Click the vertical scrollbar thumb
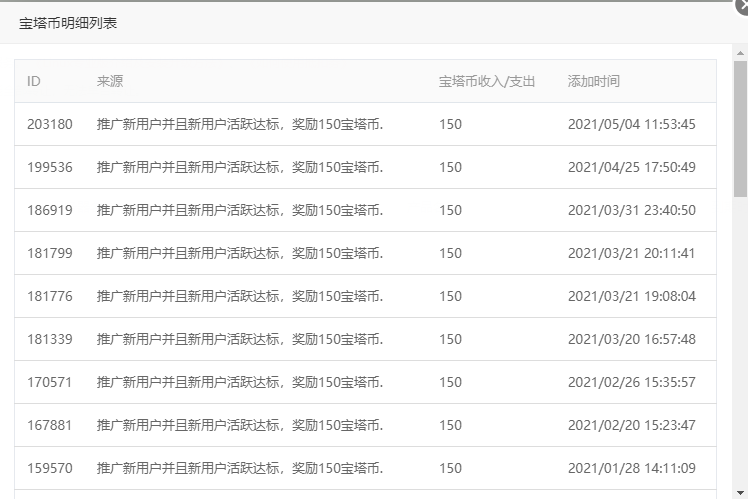The width and height of the screenshot is (748, 499). click(740, 128)
